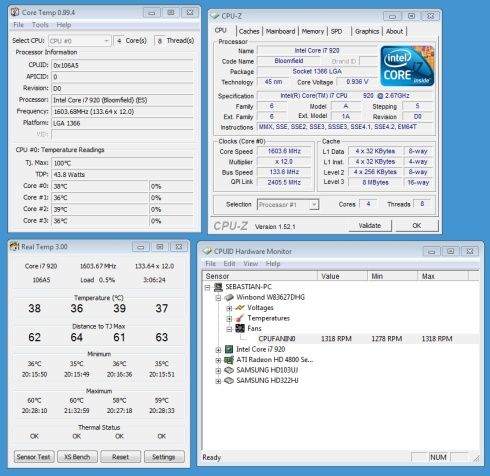The width and height of the screenshot is (490, 476).
Task: Open the Edit menu in Hardware Monitor
Action: click(x=229, y=264)
